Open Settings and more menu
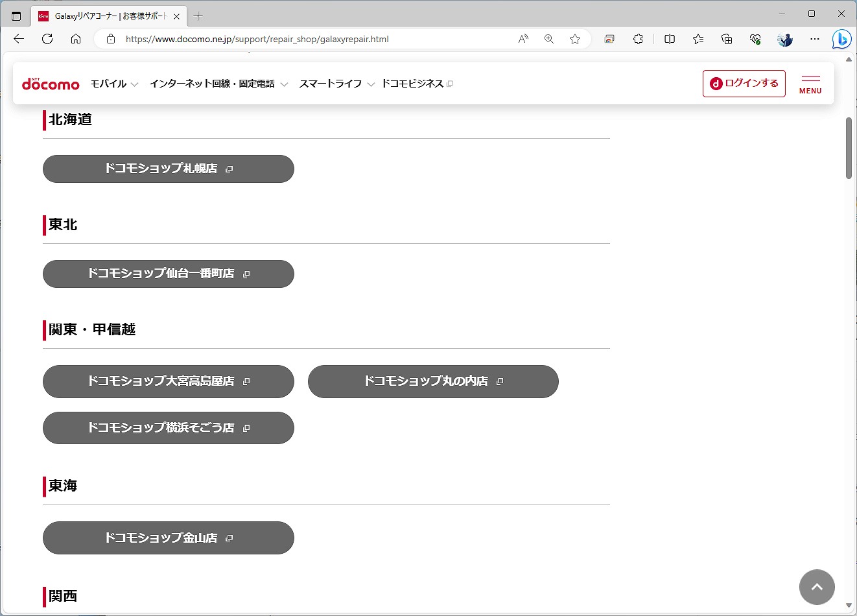 pos(815,39)
